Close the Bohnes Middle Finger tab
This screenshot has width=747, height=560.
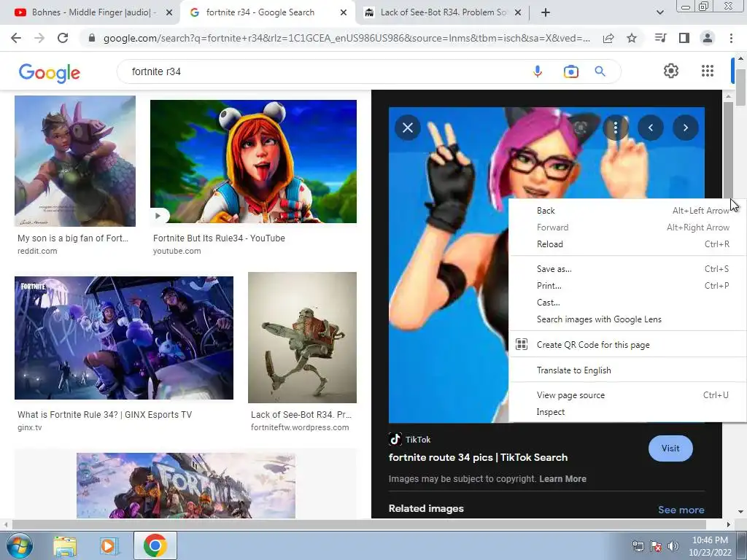pyautogui.click(x=169, y=12)
